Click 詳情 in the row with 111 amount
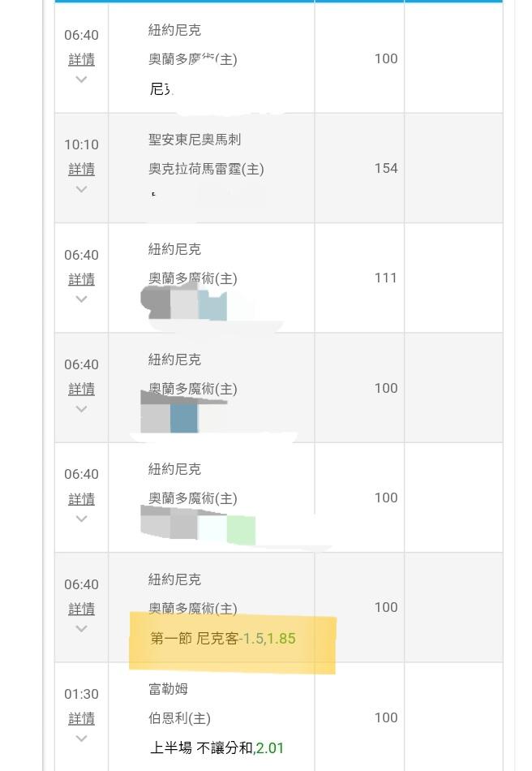Image resolution: width=532 pixels, height=771 pixels. coord(81,279)
